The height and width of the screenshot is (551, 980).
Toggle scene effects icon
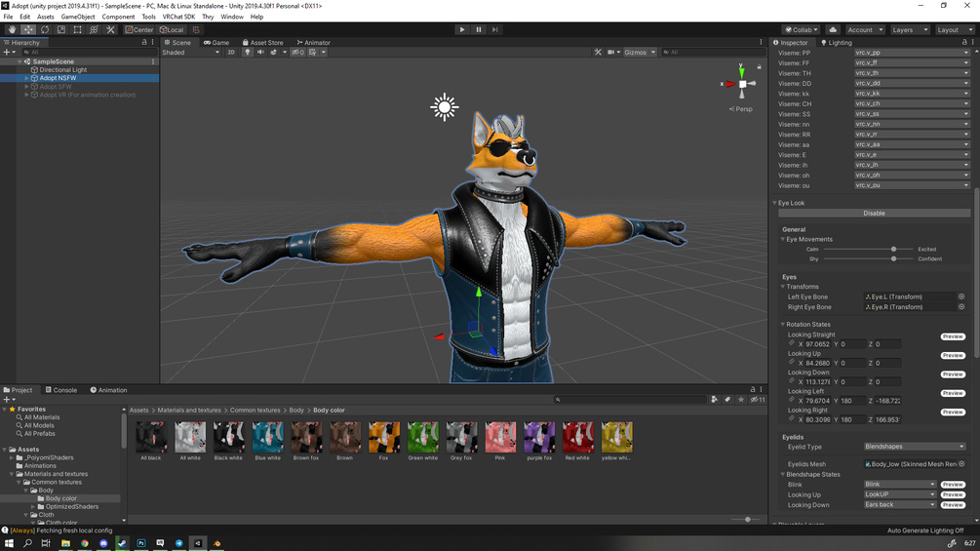tap(273, 53)
